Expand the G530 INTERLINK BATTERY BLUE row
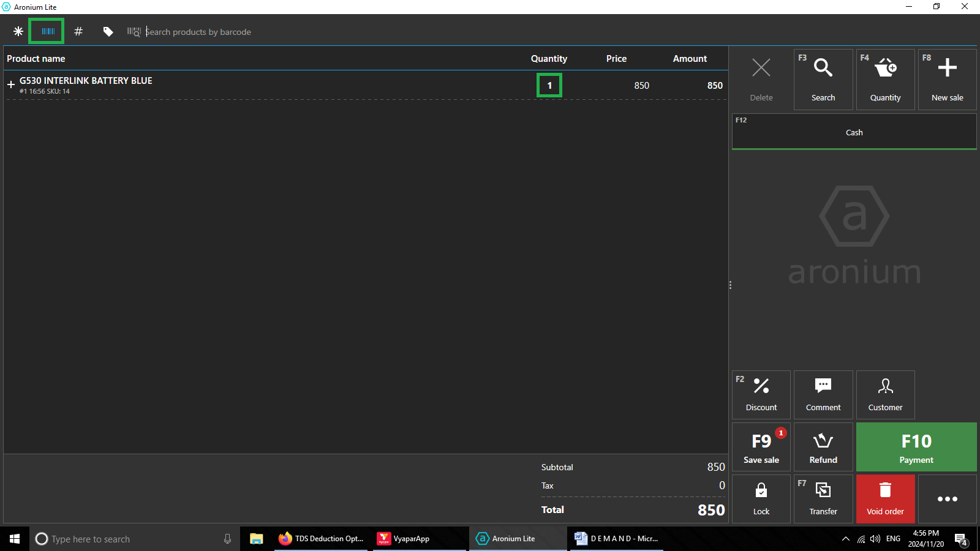 click(x=11, y=84)
